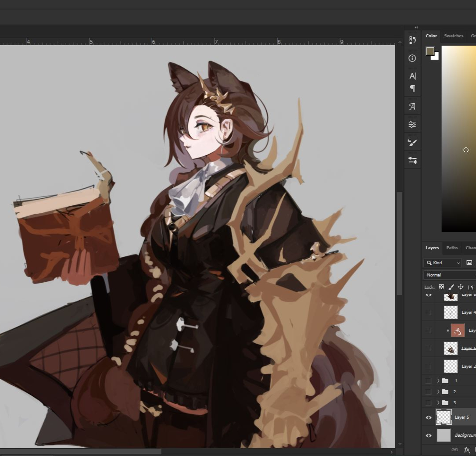Screen dimensions: 476x456
Task: Open the Normal blend mode dropdown
Action: click(x=449, y=275)
